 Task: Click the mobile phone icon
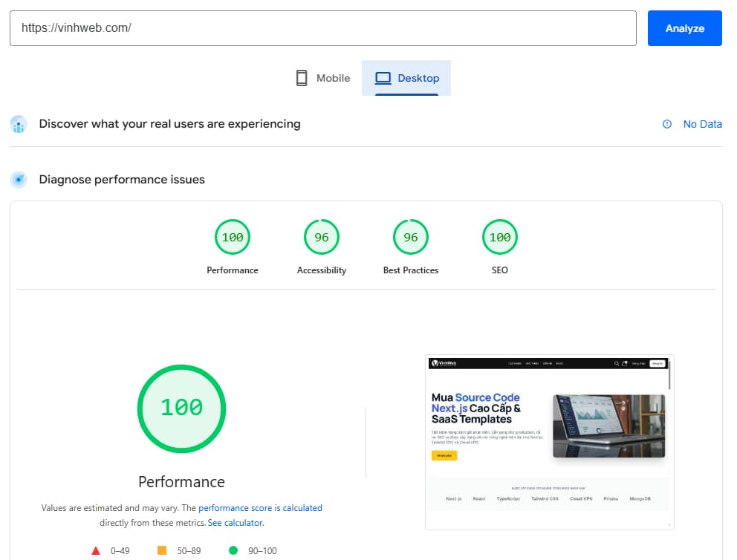coord(302,77)
